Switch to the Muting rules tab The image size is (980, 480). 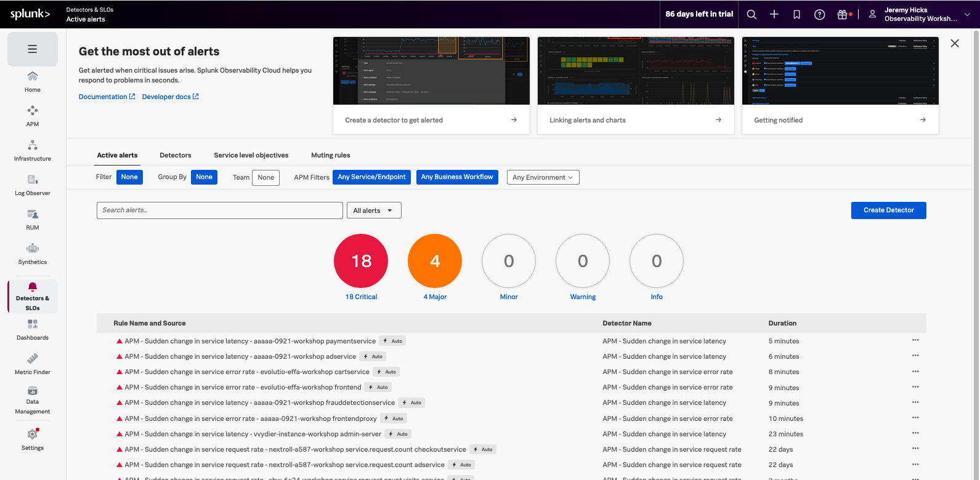(330, 155)
